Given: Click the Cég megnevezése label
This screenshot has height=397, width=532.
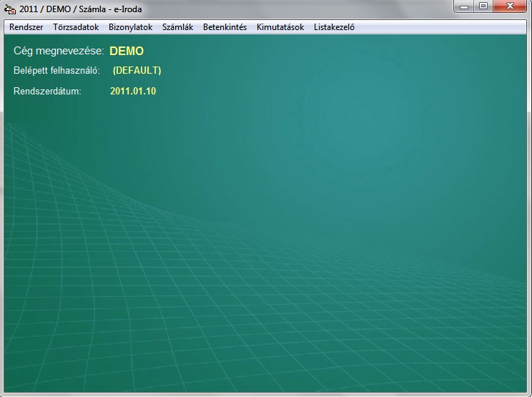Looking at the screenshot, I should pyautogui.click(x=59, y=52).
